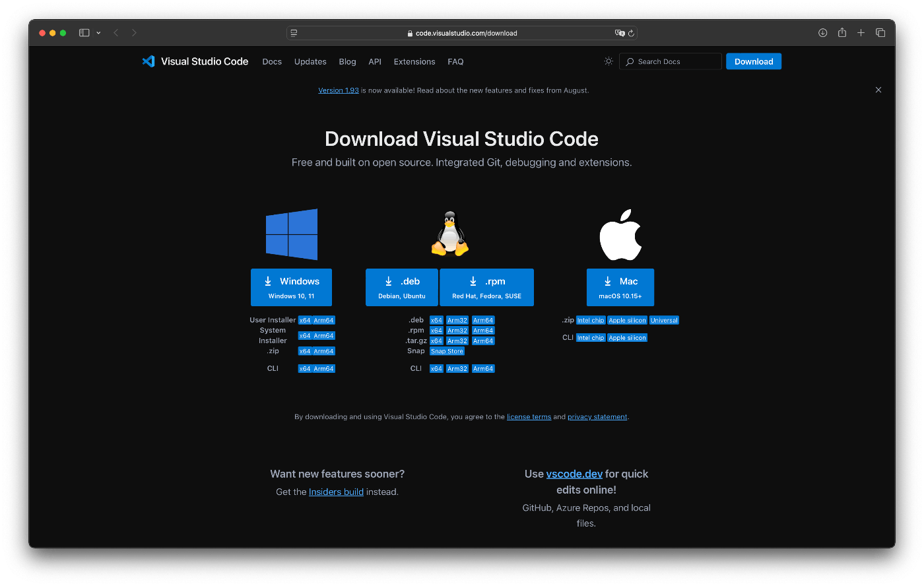Select Arm64 for the Linux .tar.gz row
Image resolution: width=924 pixels, height=586 pixels.
click(483, 341)
